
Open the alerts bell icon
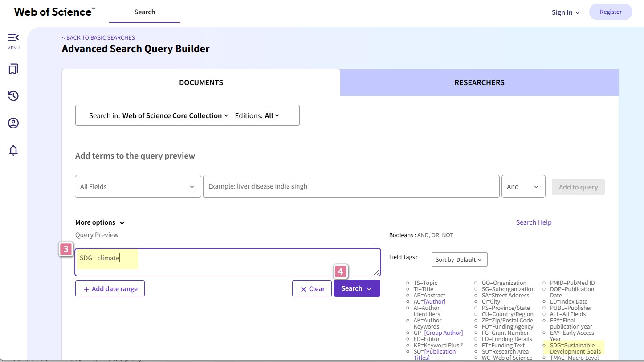(x=13, y=150)
